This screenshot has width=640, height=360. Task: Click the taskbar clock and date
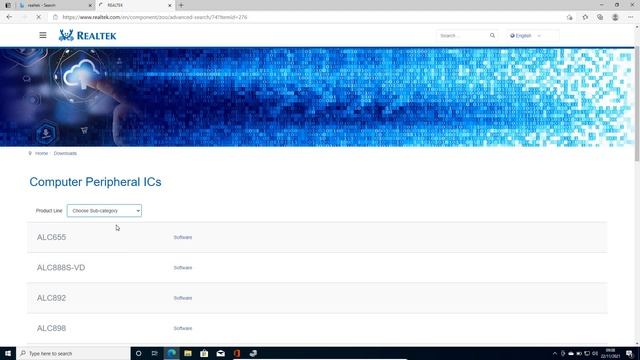[x=611, y=353]
